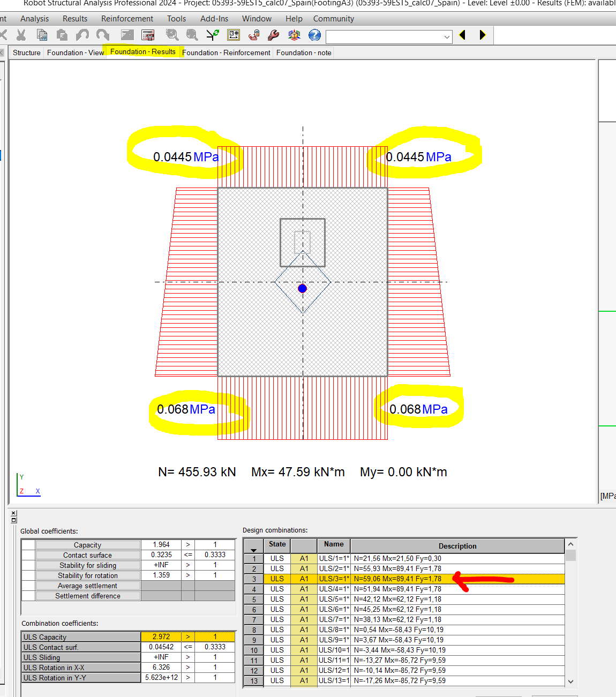Click the Paste clipboard icon
The image size is (616, 697).
[62, 35]
